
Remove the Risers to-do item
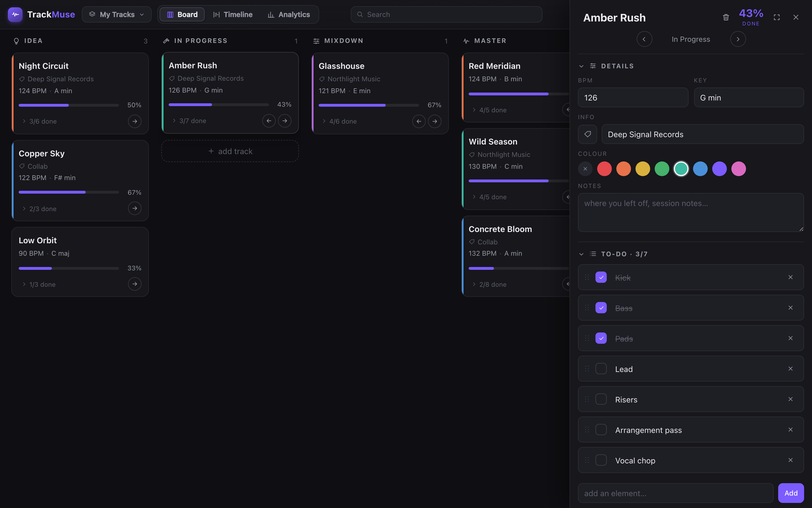point(791,399)
